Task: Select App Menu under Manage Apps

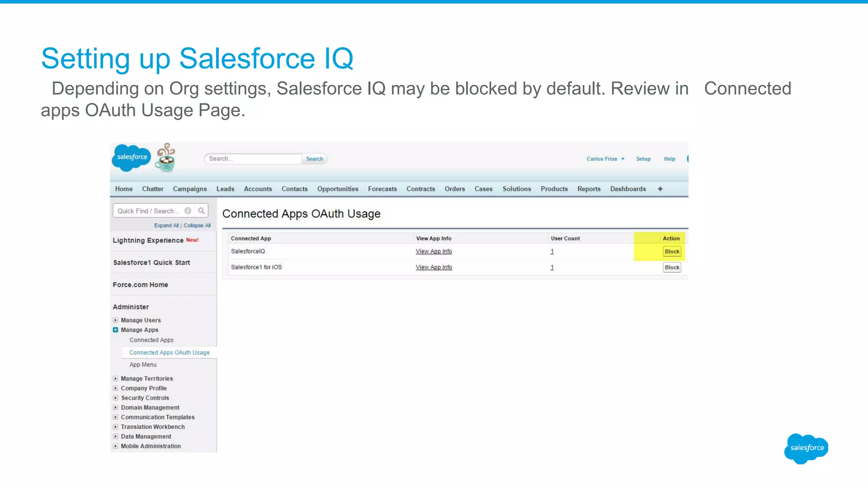Action: pos(143,365)
